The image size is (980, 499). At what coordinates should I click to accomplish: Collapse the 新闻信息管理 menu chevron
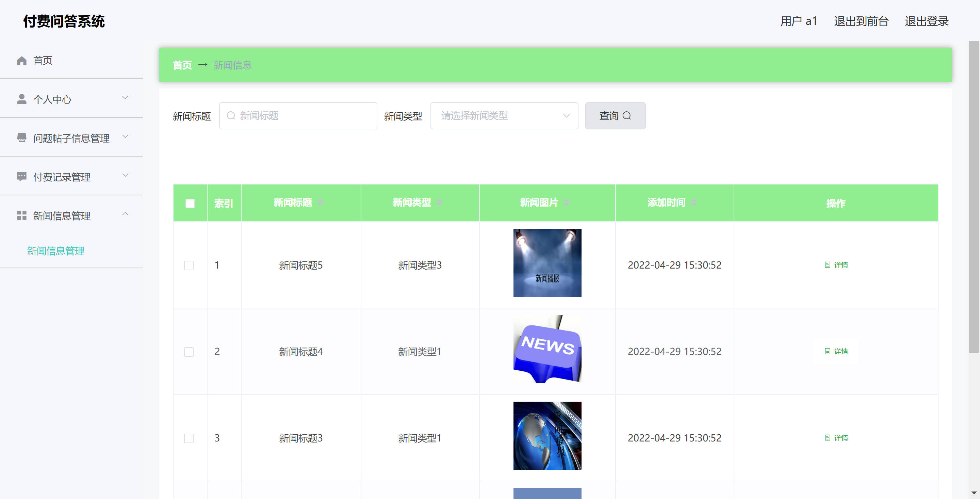[x=125, y=214]
